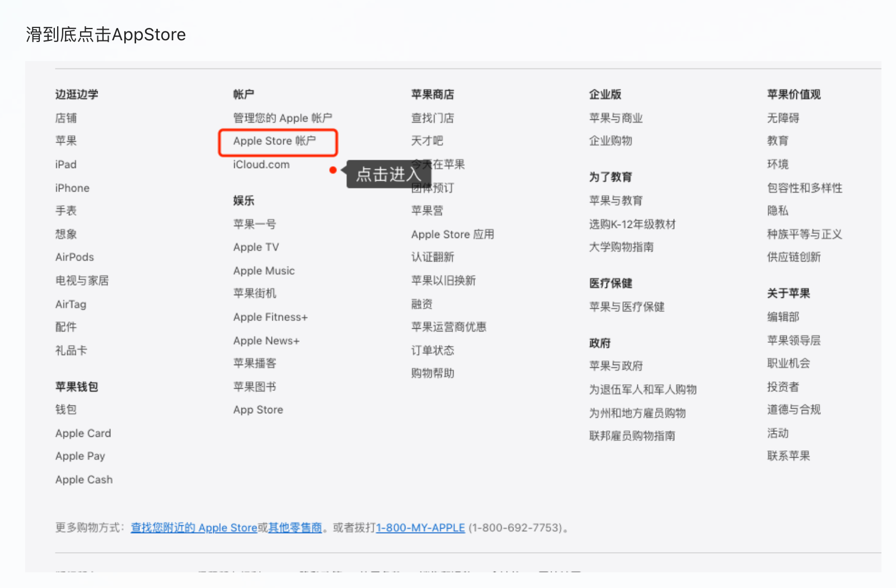
Task: Open 苹果播客 link
Action: click(255, 363)
